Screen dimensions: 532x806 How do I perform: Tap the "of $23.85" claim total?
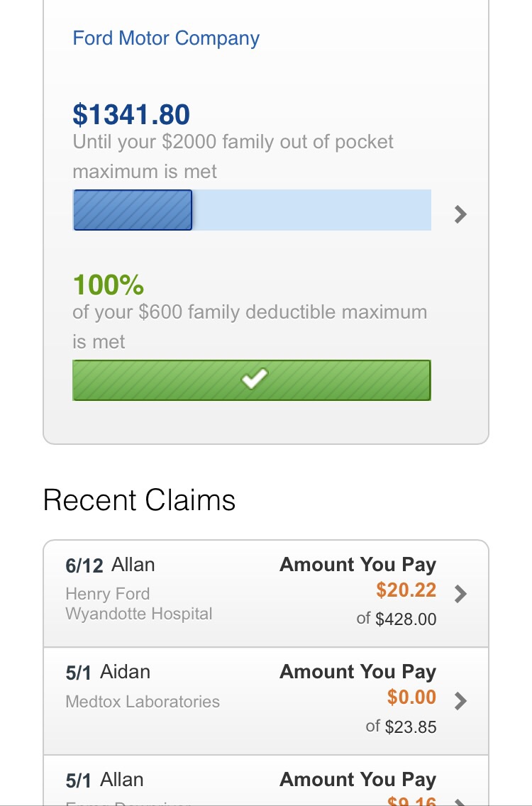(401, 727)
